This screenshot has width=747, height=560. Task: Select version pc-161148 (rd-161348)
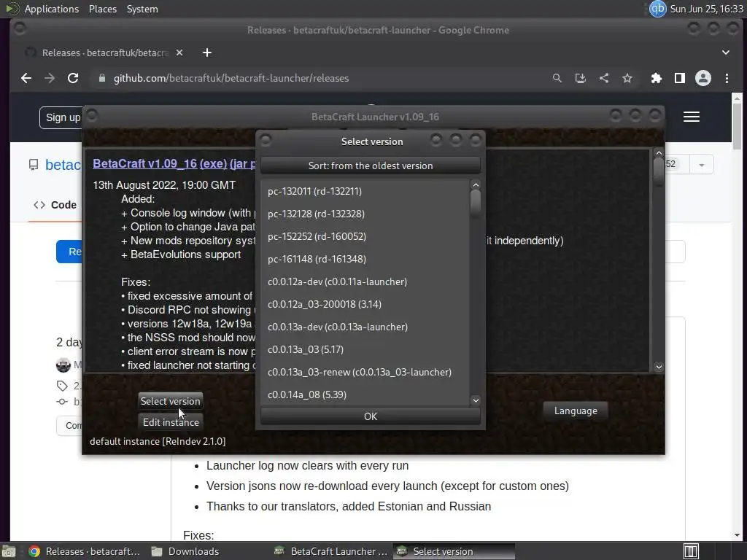[365, 259]
